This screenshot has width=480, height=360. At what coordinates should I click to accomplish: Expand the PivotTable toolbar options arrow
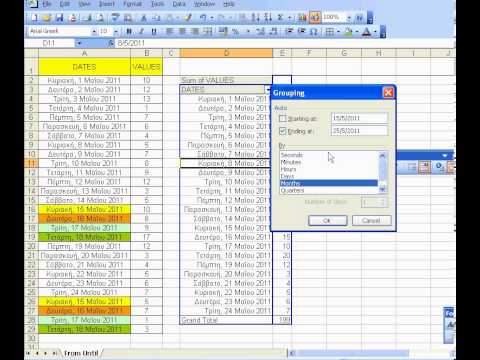tap(445, 156)
